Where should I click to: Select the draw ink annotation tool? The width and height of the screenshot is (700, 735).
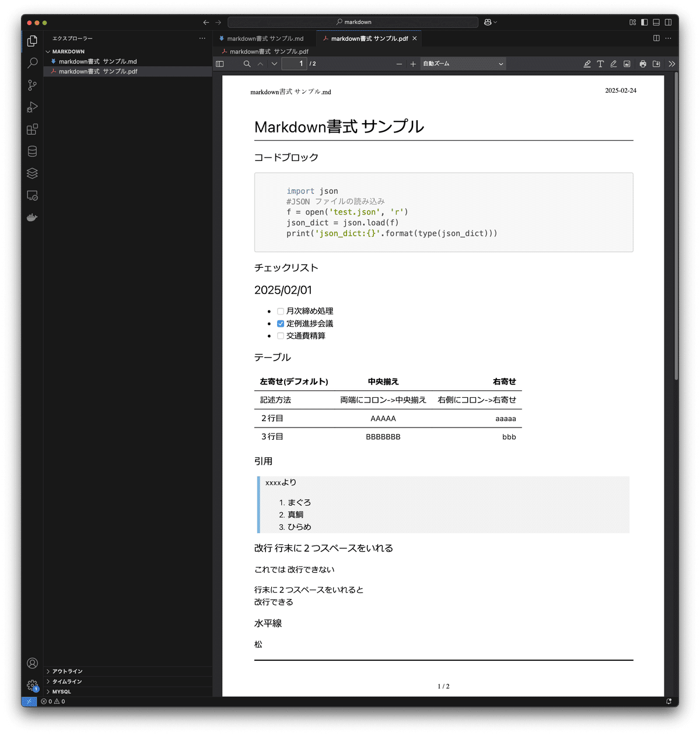click(613, 64)
